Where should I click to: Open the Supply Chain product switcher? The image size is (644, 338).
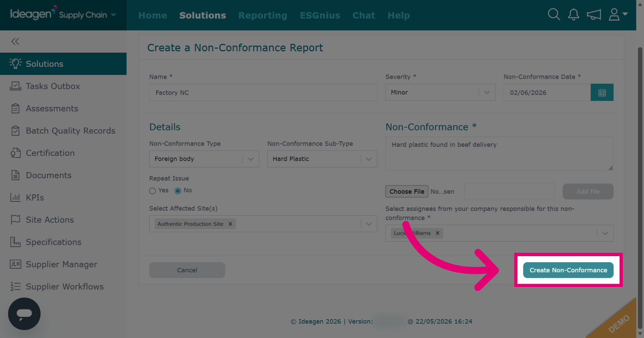point(88,15)
